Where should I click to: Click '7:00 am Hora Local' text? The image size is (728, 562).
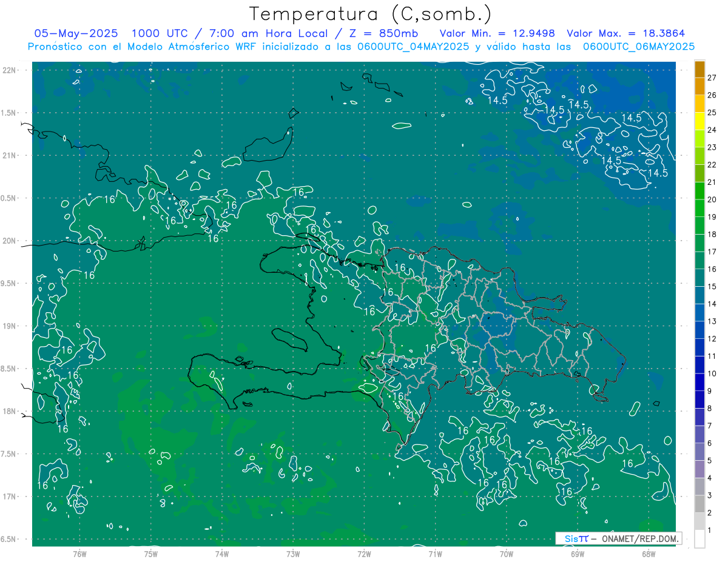pyautogui.click(x=269, y=33)
